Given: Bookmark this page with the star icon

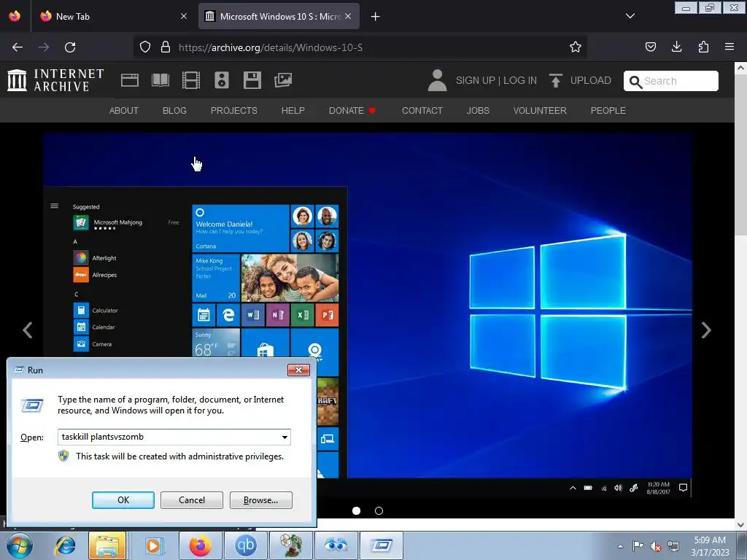Looking at the screenshot, I should coord(575,47).
